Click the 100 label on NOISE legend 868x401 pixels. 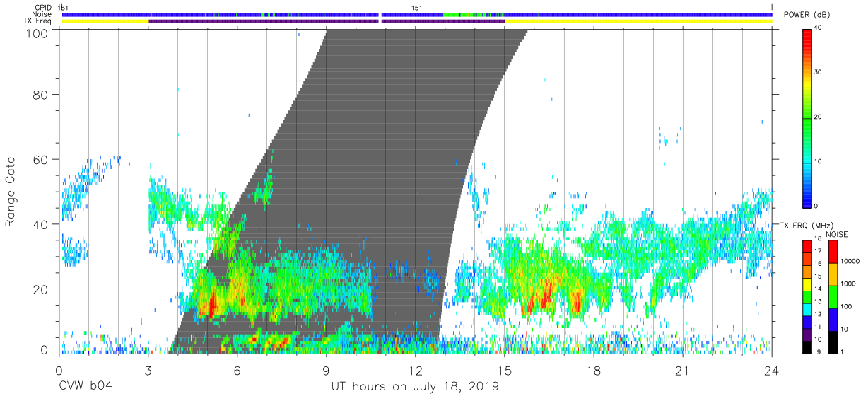pos(845,307)
